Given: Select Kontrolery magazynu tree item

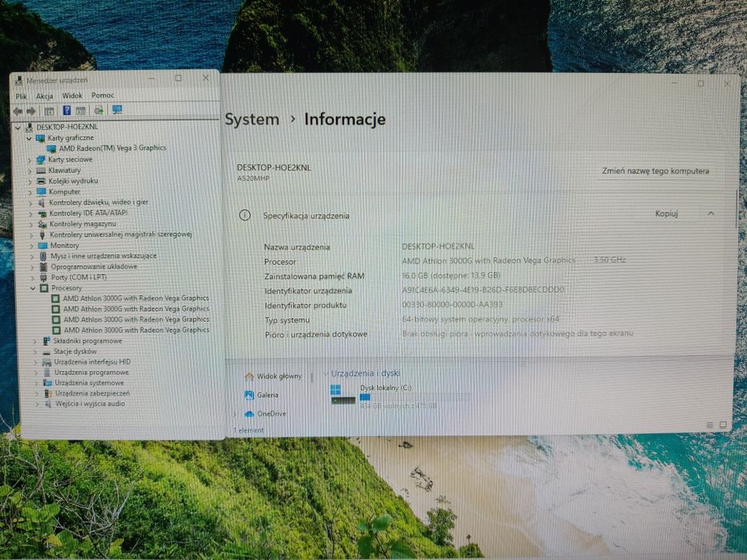Looking at the screenshot, I should point(83,224).
